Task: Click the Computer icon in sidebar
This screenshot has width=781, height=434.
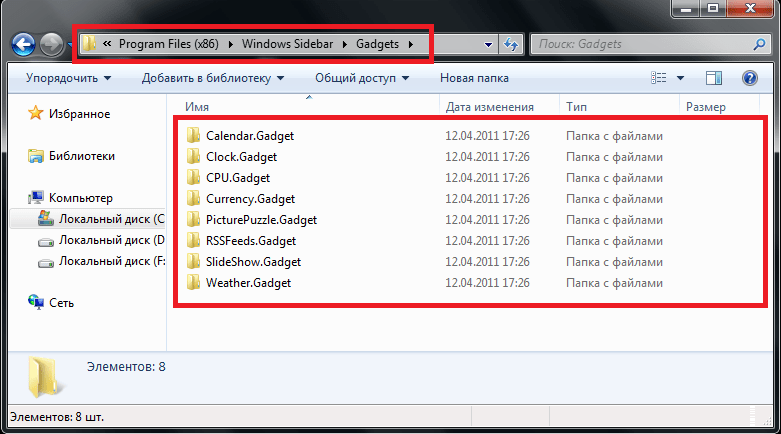Action: click(x=35, y=197)
